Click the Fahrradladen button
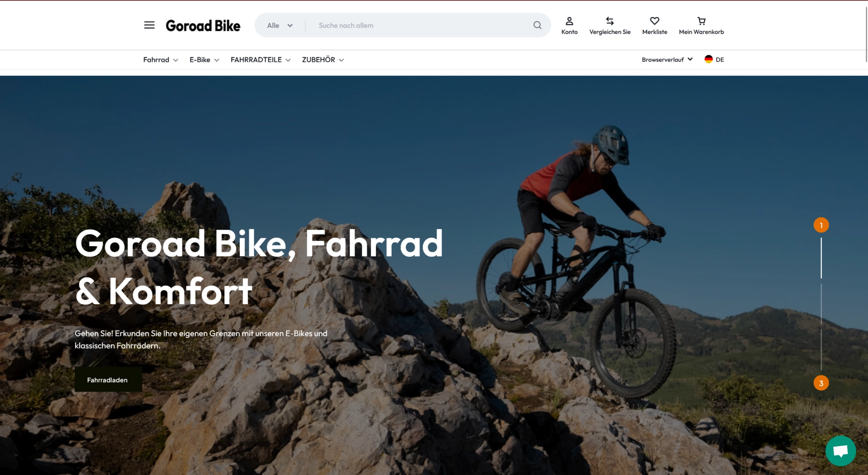 (108, 380)
